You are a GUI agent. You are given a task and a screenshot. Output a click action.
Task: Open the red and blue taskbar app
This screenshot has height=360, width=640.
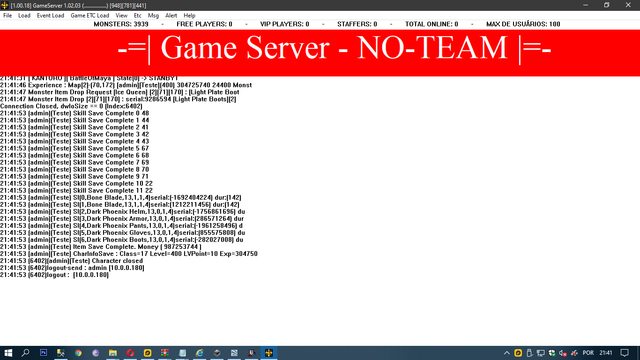point(251,353)
